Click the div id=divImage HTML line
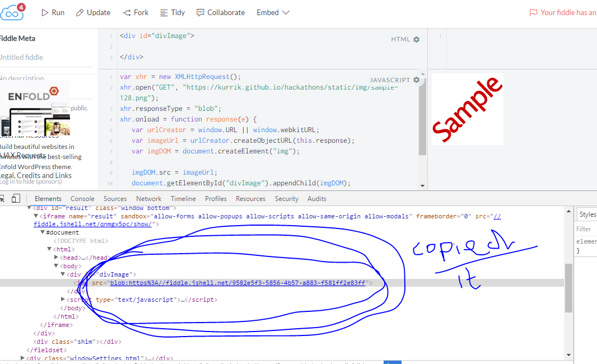597x364 pixels. click(x=157, y=36)
